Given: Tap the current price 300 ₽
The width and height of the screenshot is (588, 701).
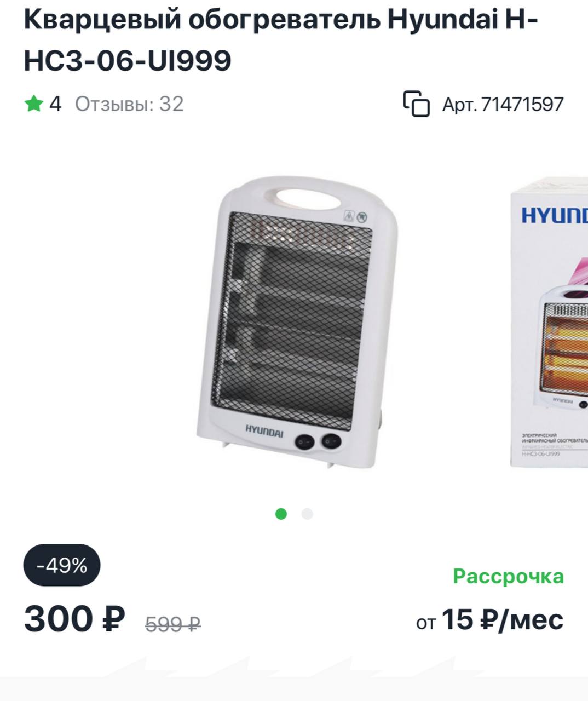Looking at the screenshot, I should click(x=74, y=619).
